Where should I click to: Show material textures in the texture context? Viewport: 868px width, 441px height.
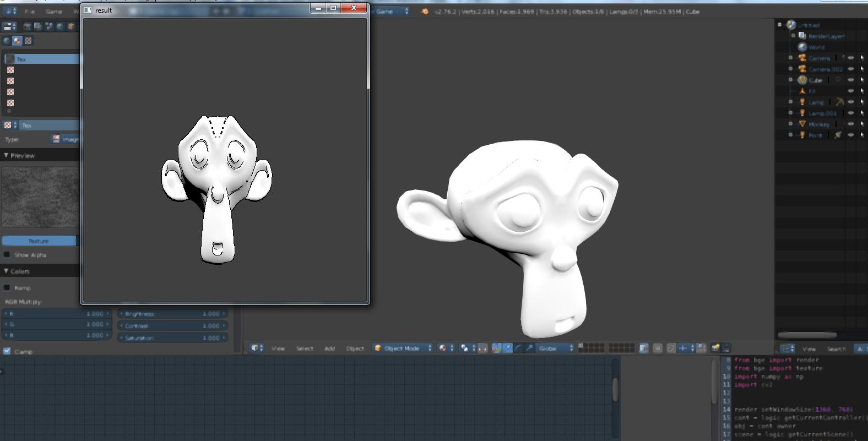[18, 41]
